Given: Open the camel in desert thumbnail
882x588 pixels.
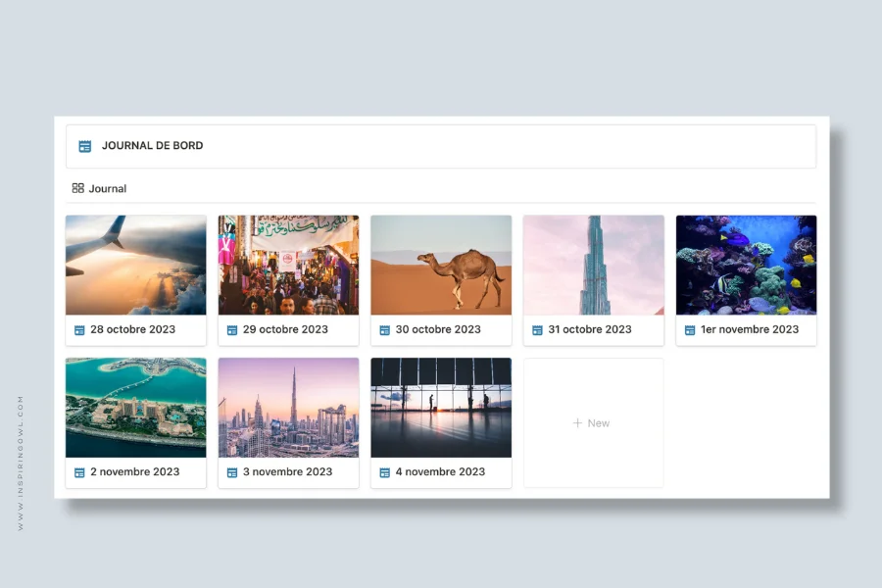Looking at the screenshot, I should click(x=441, y=265).
